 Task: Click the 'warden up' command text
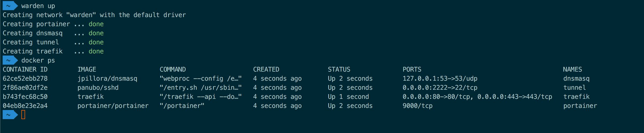[38, 6]
